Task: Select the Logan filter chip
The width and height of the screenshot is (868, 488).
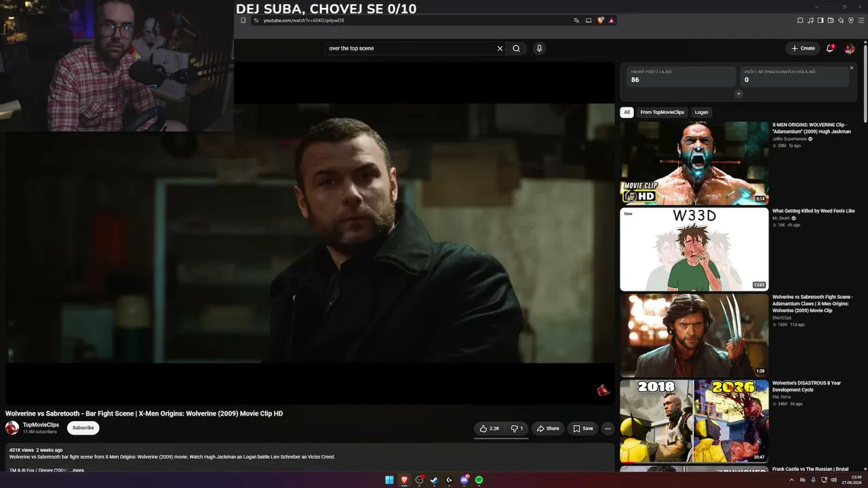Action: point(701,113)
